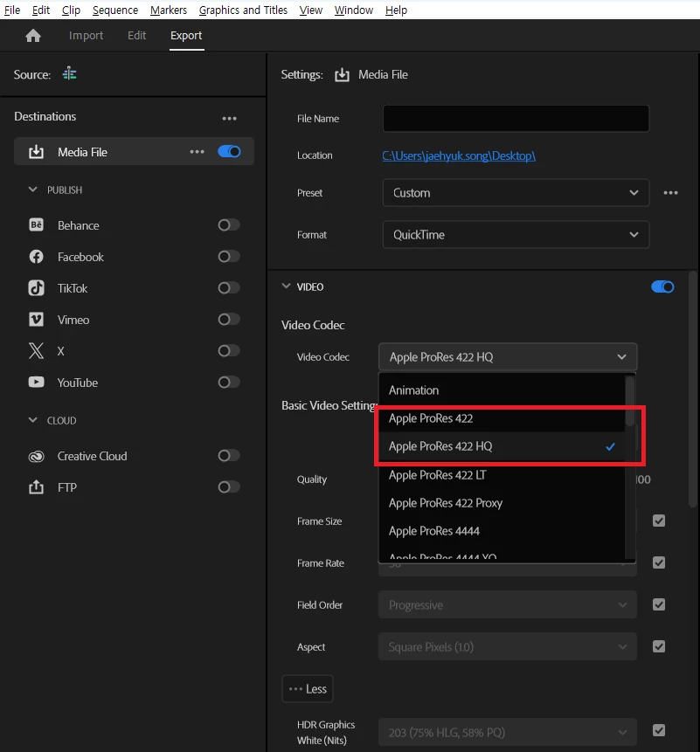Open the Field Order Progressive dropdown

click(507, 604)
